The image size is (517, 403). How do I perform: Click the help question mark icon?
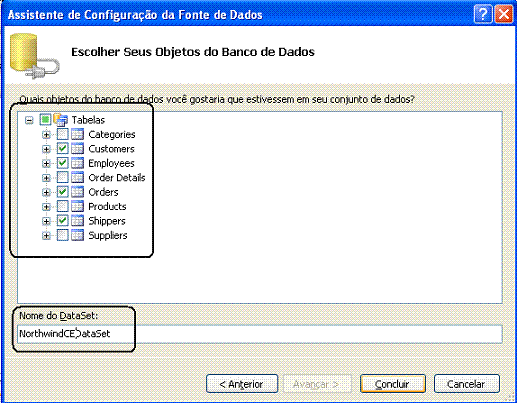pos(483,15)
